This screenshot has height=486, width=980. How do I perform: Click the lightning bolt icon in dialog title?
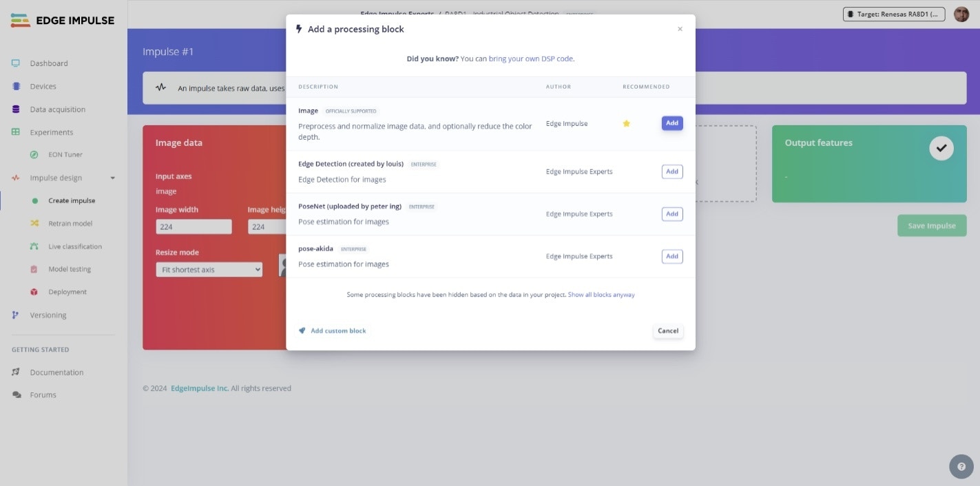[x=299, y=29]
